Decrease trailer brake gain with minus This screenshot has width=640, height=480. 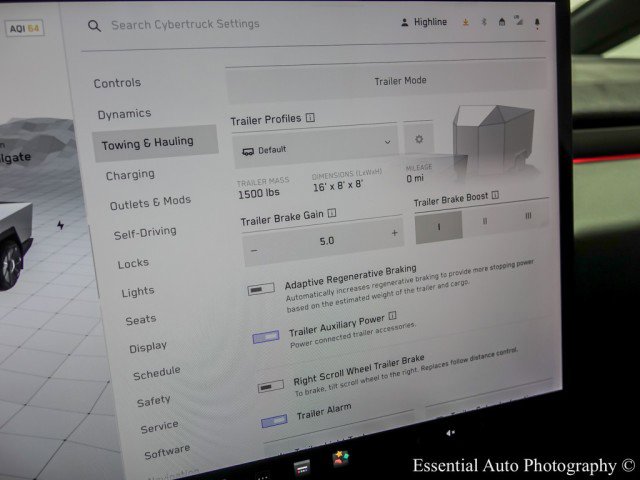(254, 250)
